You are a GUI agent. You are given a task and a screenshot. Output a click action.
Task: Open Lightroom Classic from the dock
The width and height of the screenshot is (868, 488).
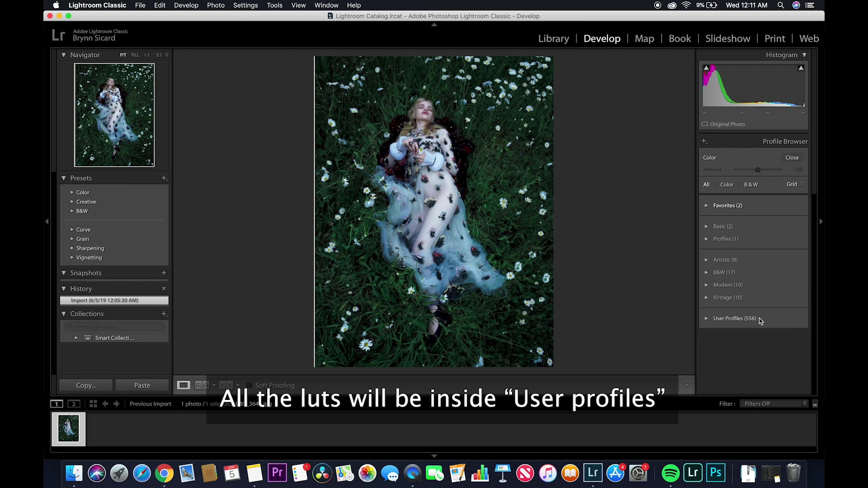coord(593,473)
